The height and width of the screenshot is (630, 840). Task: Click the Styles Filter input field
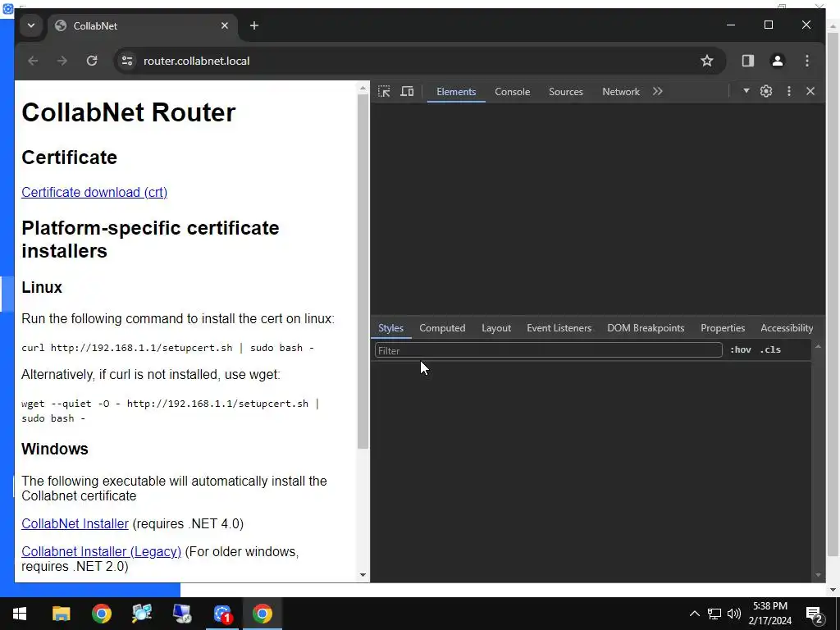[549, 350]
